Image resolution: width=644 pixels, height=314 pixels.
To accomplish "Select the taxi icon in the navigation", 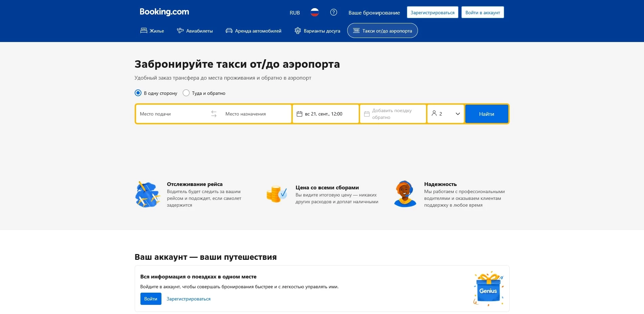I will (x=357, y=30).
